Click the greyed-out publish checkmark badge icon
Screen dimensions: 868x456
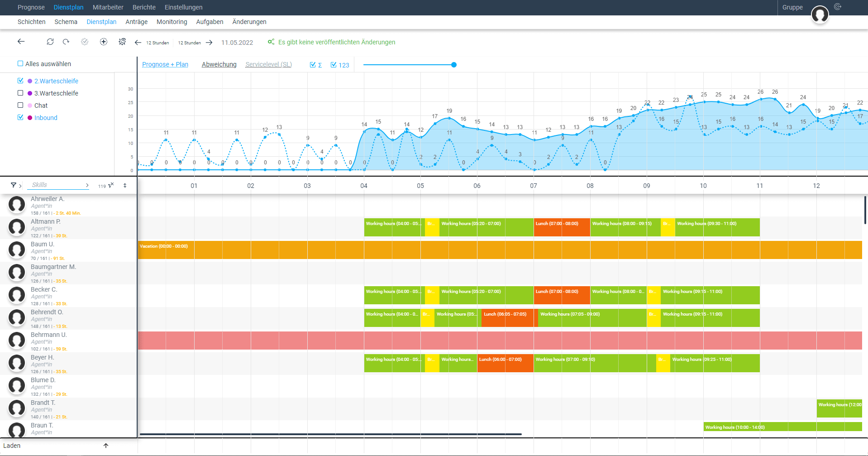(x=85, y=42)
